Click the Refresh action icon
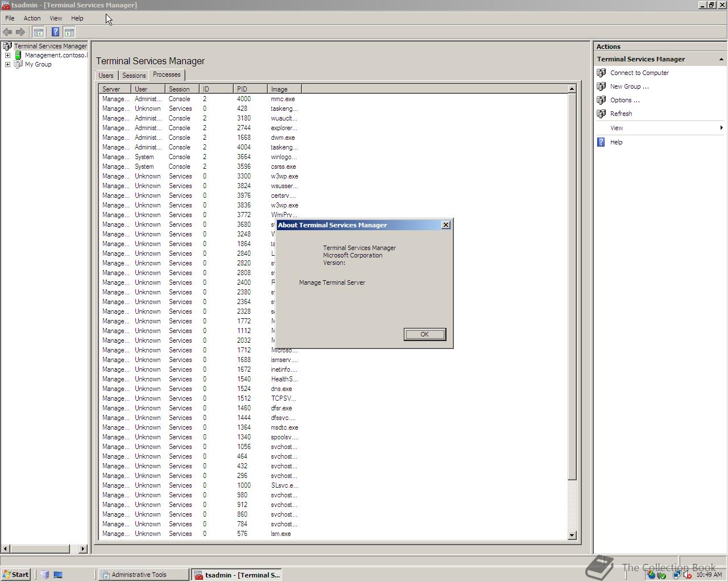 point(601,114)
